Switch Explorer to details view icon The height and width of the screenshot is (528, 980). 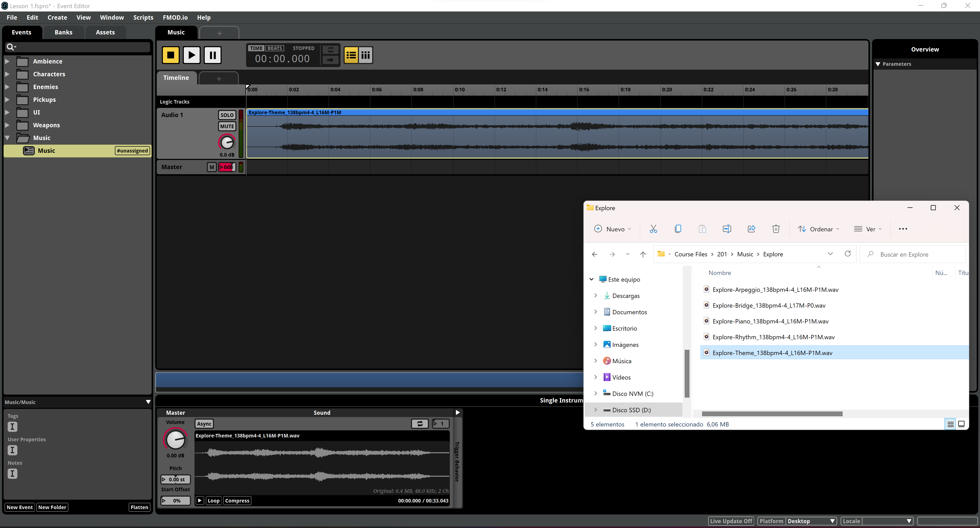coord(950,424)
